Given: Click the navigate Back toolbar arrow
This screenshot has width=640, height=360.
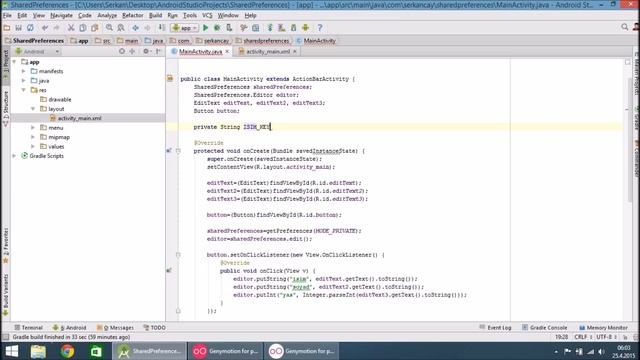Looking at the screenshot, I should click(136, 28).
